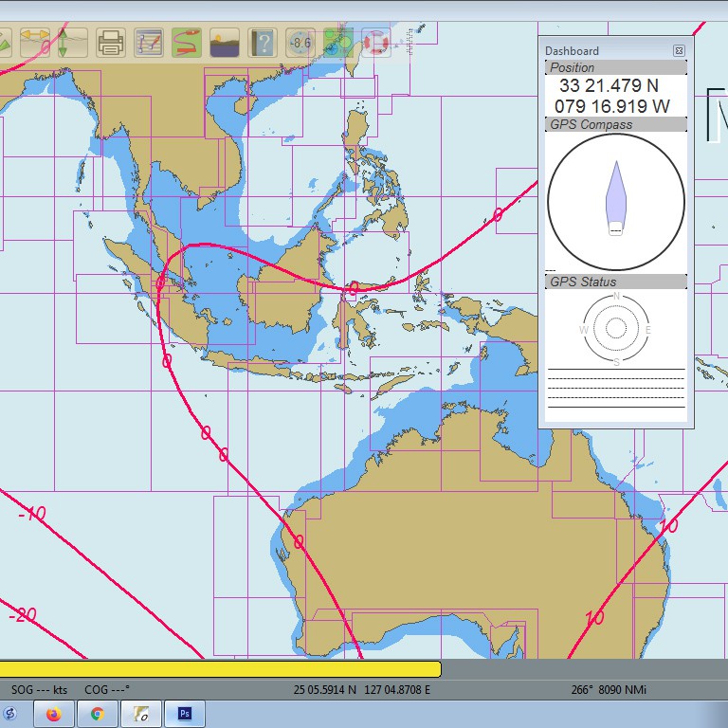Click the Position header in Dashboard

[616, 67]
